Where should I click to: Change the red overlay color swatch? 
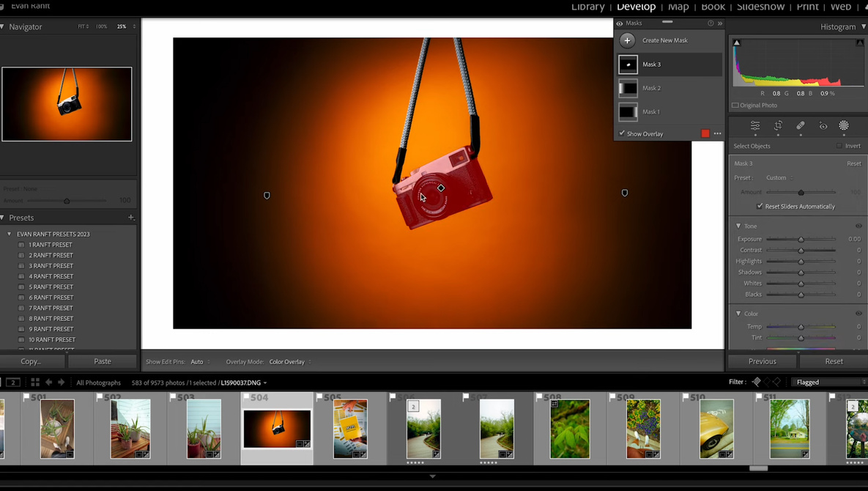point(705,134)
